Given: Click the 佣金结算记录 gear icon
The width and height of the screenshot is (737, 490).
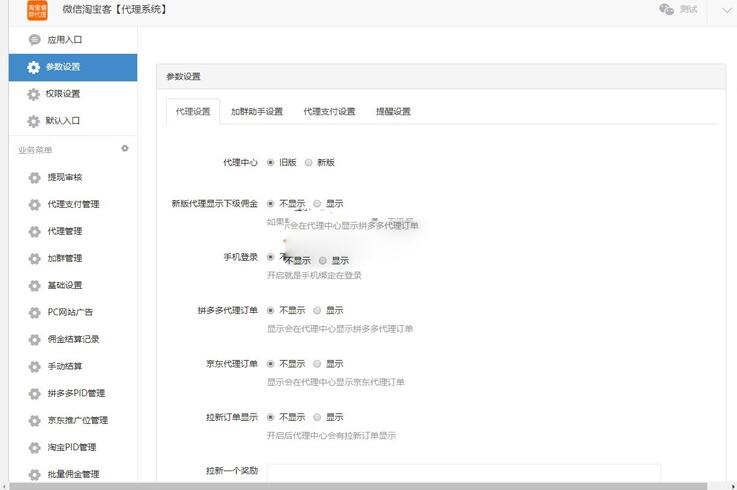Looking at the screenshot, I should (34, 340).
